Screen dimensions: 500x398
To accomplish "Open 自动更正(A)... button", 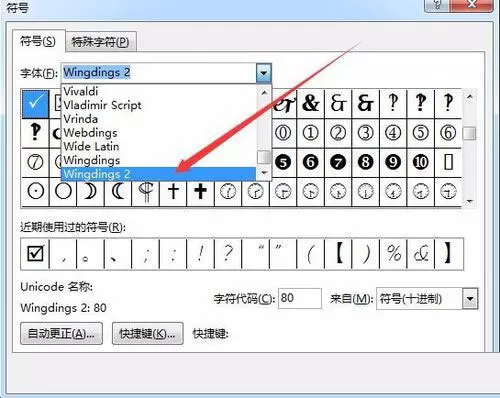I will point(61,333).
